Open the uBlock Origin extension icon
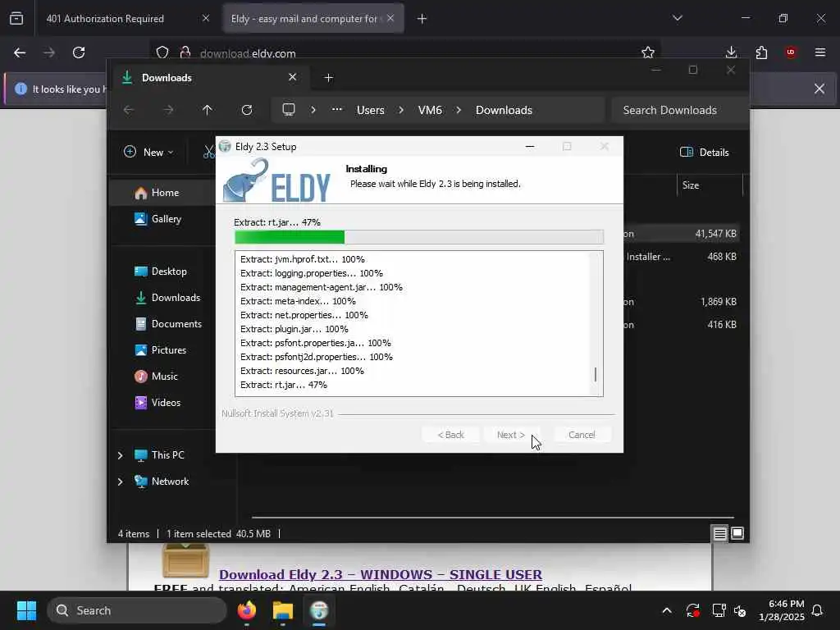The image size is (840, 630). click(x=791, y=52)
